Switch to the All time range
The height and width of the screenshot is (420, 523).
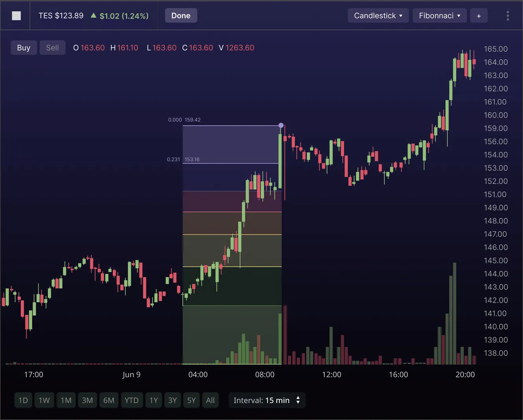210,400
